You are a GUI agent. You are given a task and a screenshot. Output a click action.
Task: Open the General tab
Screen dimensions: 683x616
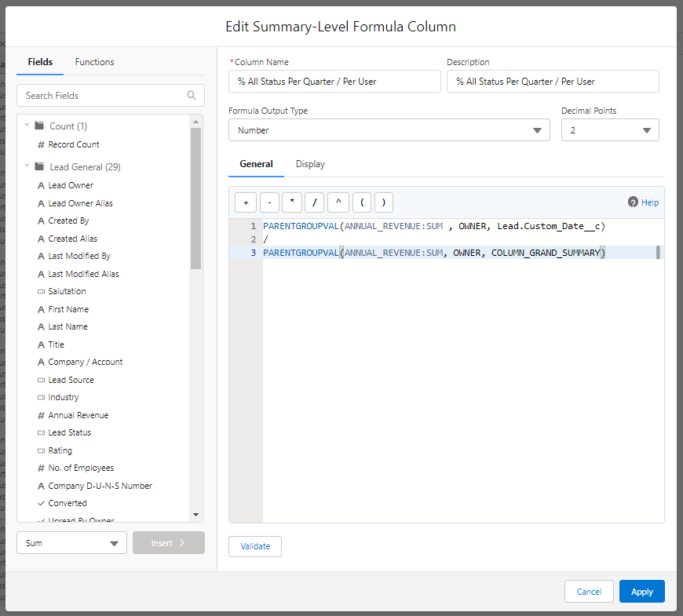(256, 164)
